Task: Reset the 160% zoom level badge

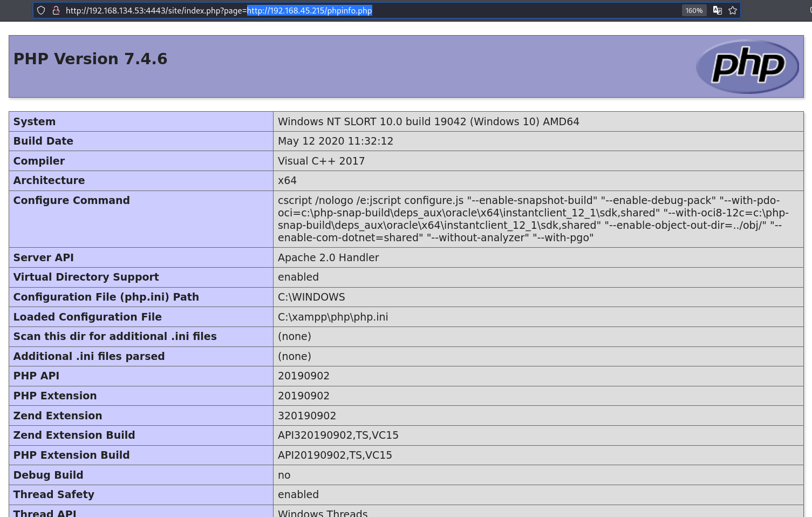Action: click(x=694, y=10)
